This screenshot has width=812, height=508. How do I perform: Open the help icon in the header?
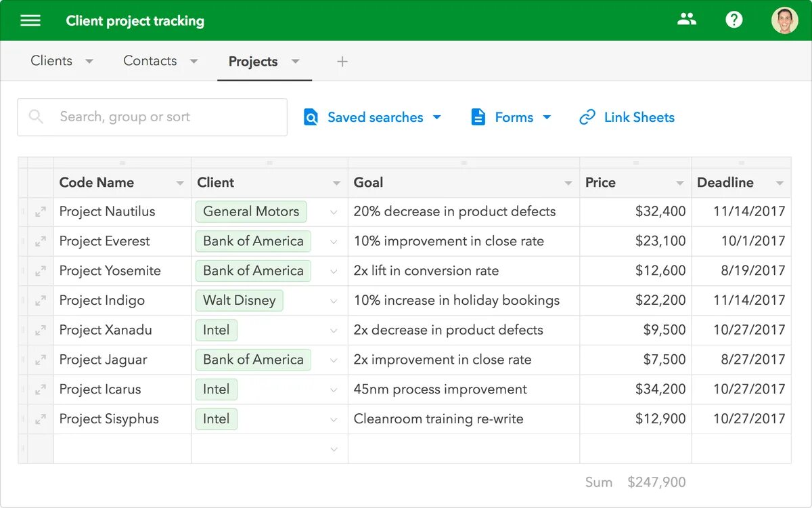(x=734, y=20)
